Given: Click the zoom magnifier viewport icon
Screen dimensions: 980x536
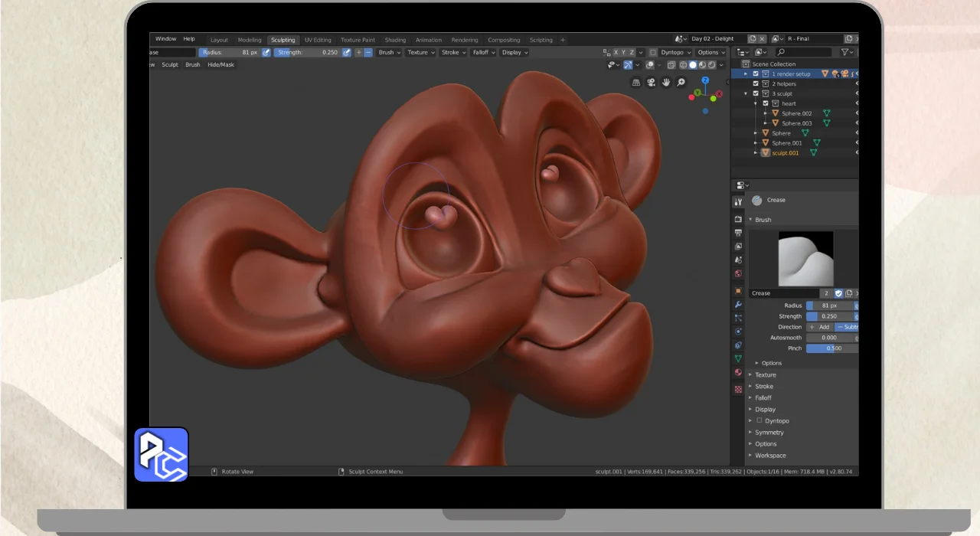Looking at the screenshot, I should (x=681, y=83).
